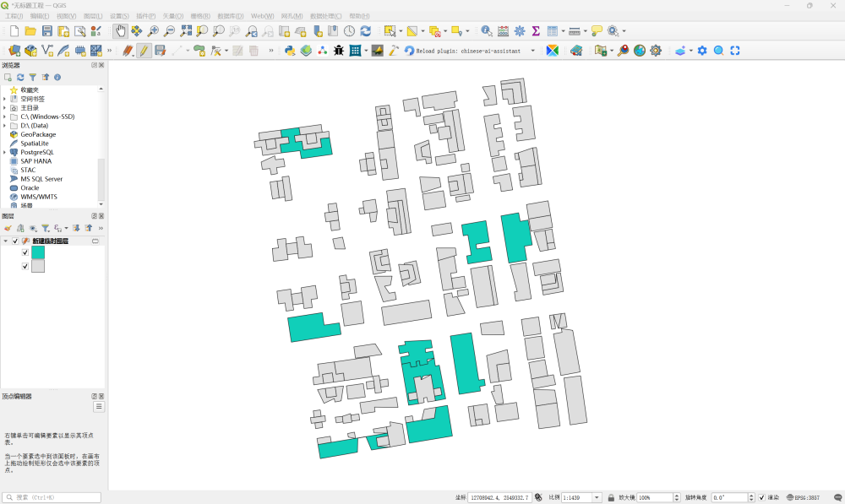Screen dimensions: 845x504
Task: Toggle the Render checkbox in status bar
Action: pyautogui.click(x=761, y=498)
